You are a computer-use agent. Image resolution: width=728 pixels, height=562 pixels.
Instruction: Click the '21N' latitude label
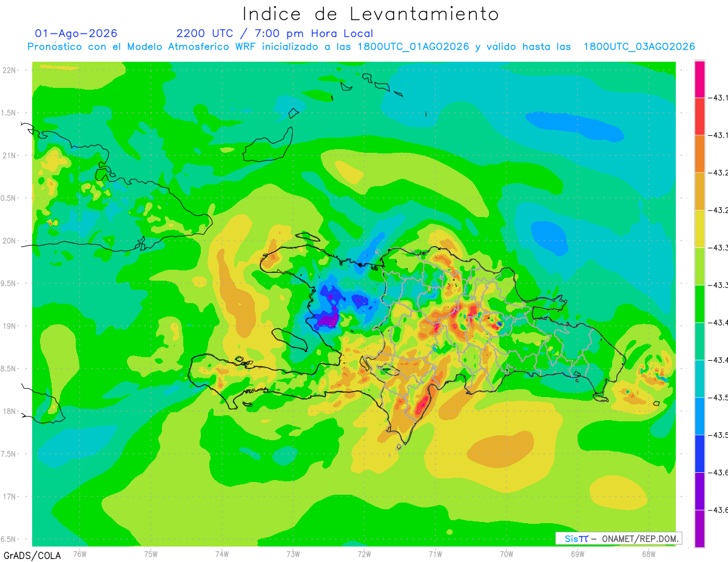pyautogui.click(x=10, y=155)
